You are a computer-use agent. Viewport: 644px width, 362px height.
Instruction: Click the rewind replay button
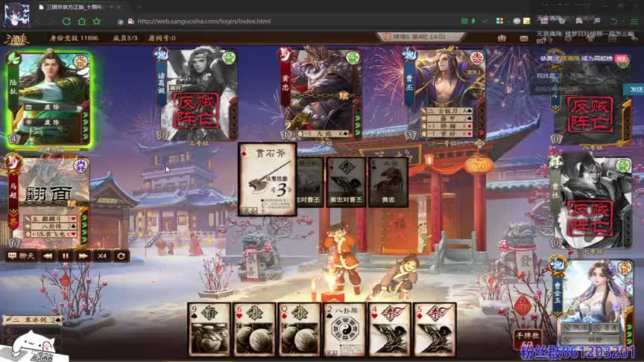point(47,255)
